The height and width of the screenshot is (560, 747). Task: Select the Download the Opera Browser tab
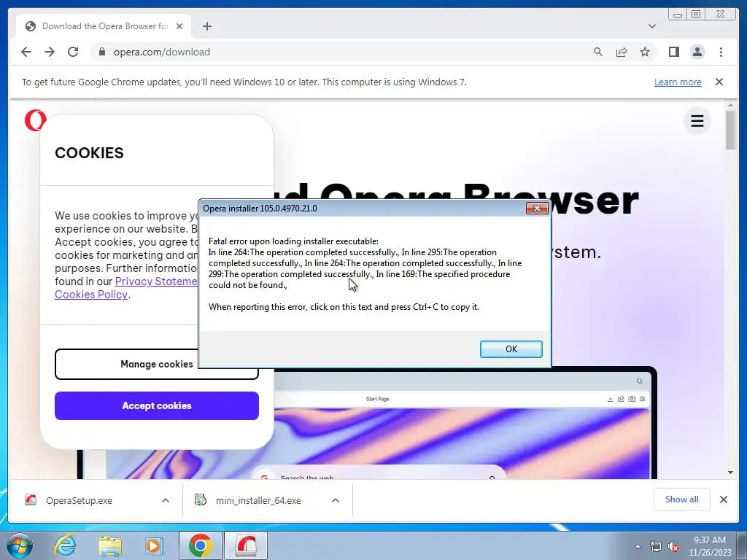pos(104,26)
